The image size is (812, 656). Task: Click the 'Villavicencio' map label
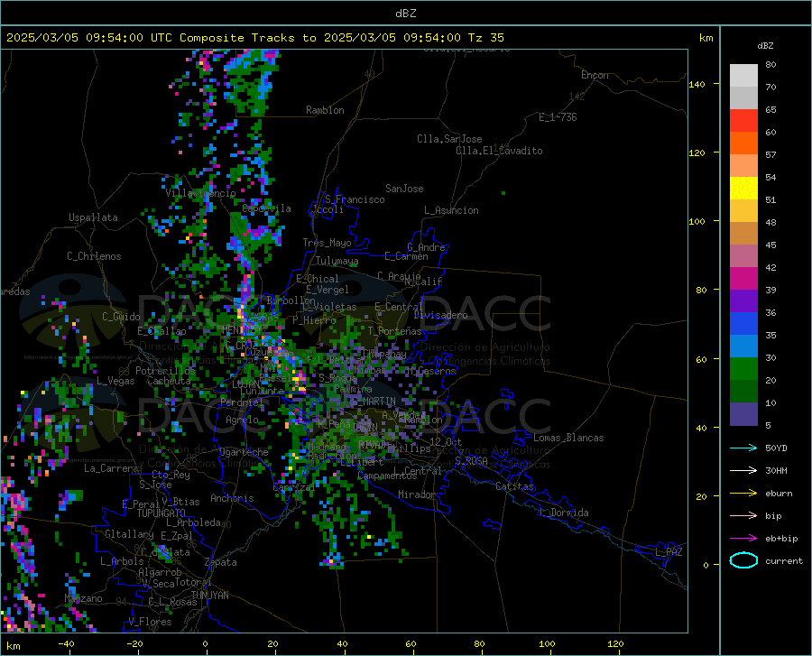pyautogui.click(x=200, y=193)
